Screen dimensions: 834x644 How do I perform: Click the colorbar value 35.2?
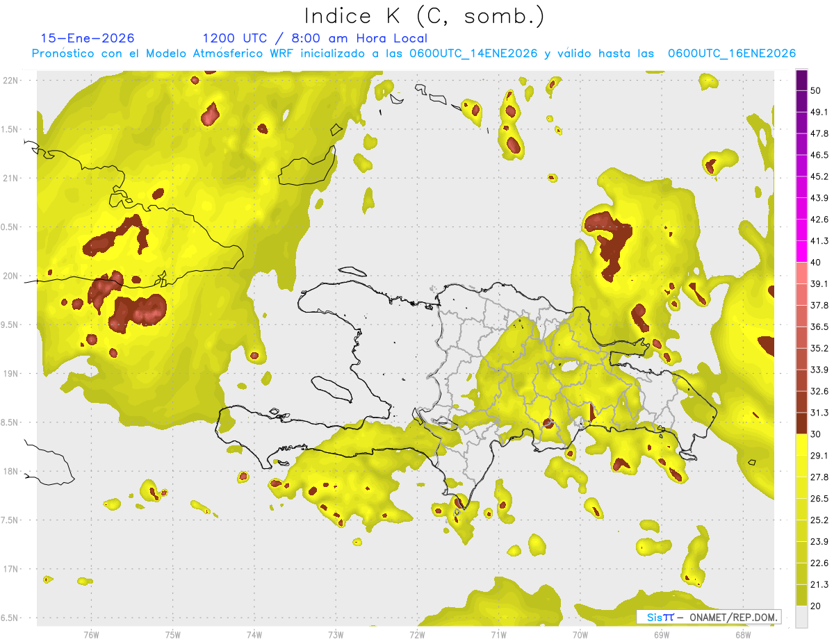[819, 348]
